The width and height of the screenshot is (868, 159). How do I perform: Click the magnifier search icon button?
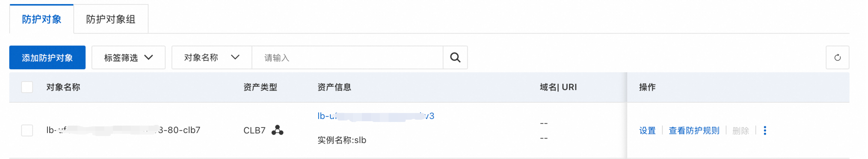point(455,58)
